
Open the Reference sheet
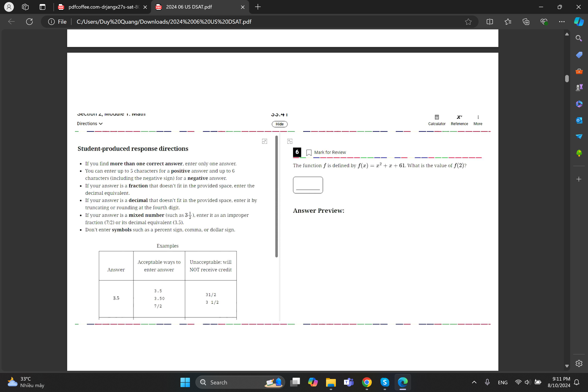[x=459, y=120]
